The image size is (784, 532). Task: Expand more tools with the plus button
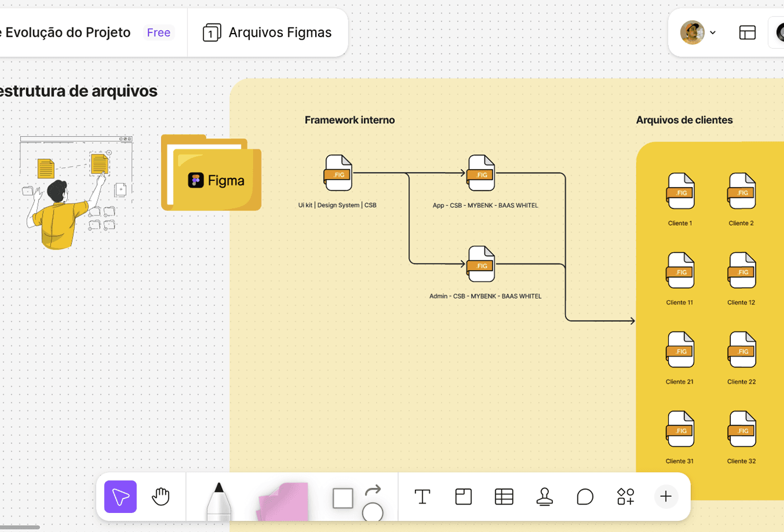pyautogui.click(x=665, y=496)
